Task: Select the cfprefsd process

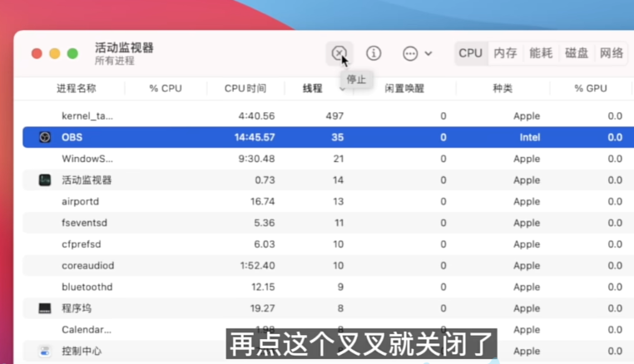Action: pyautogui.click(x=82, y=244)
